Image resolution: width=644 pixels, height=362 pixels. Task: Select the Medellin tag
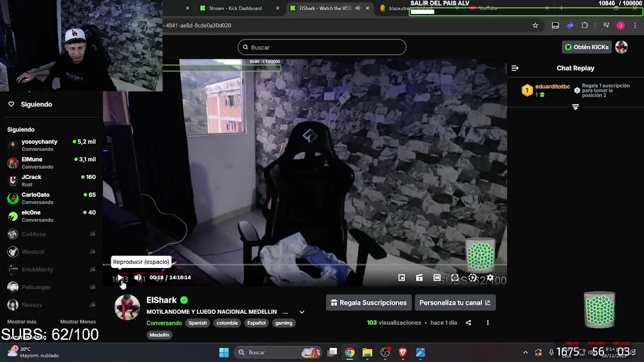click(x=159, y=335)
